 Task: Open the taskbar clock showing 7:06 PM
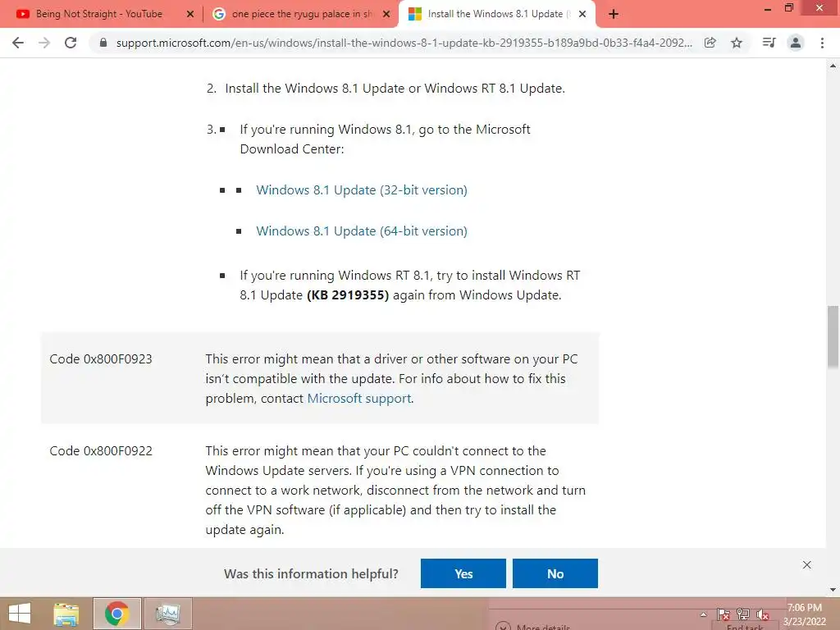(x=805, y=614)
